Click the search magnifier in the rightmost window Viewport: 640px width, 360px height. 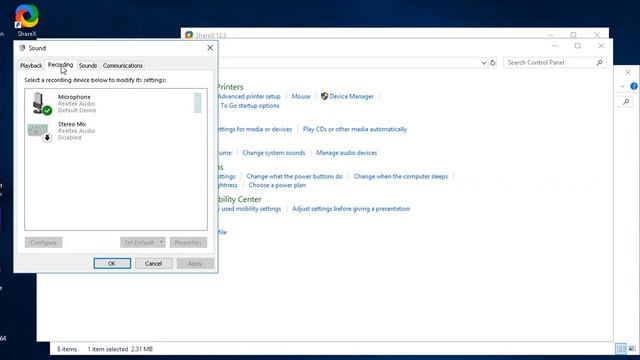(x=626, y=102)
